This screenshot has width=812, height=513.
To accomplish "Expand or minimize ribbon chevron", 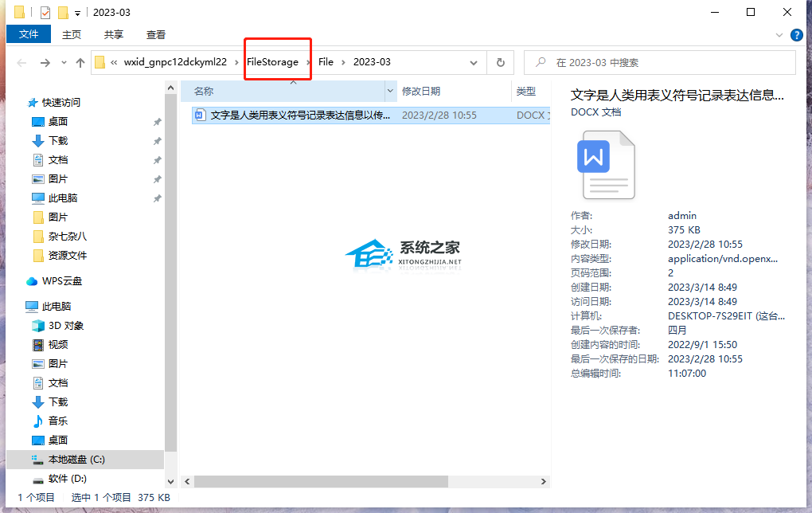I will pos(779,35).
